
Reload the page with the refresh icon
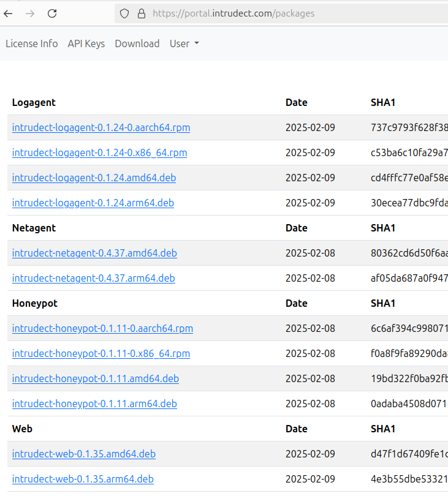point(52,13)
